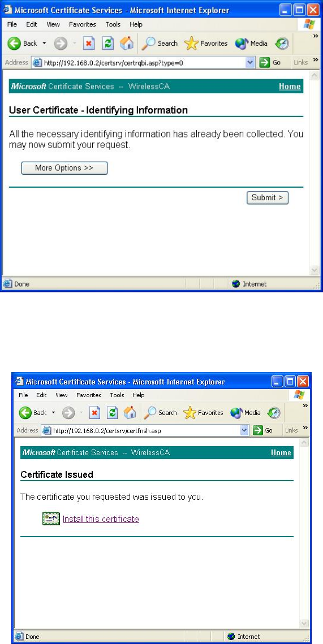Open Help menu in the Certificate Issued window
Screen dimensions: 323x644
[138, 395]
